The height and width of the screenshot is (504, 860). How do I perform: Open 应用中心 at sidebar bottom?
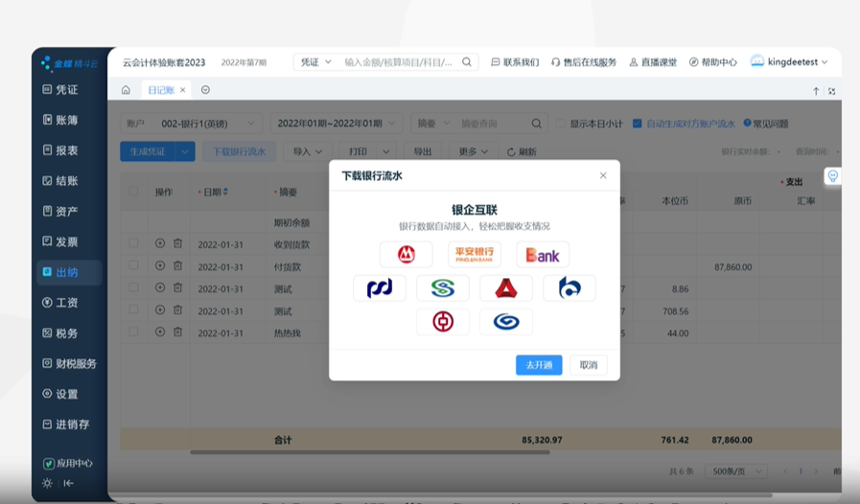(68, 464)
